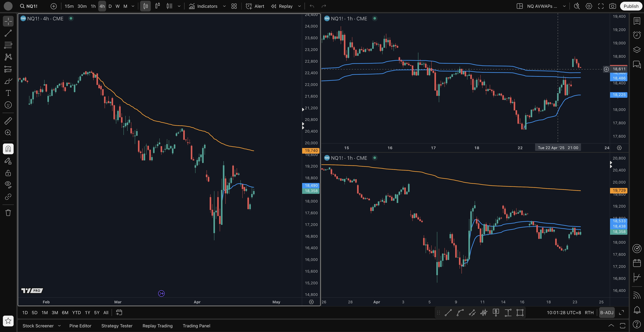Expand the Stock Screener dropdown arrow

coord(60,326)
